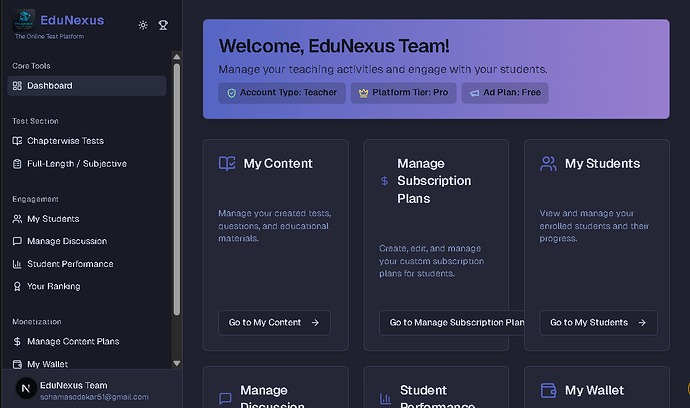The image size is (690, 408).
Task: Click Go to My Content button
Action: [x=274, y=323]
